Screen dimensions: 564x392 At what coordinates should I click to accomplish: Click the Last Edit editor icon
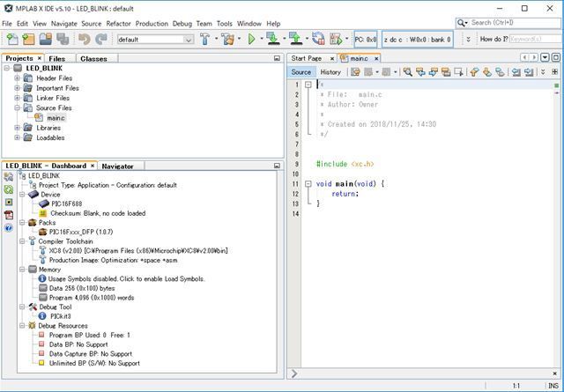[x=355, y=72]
